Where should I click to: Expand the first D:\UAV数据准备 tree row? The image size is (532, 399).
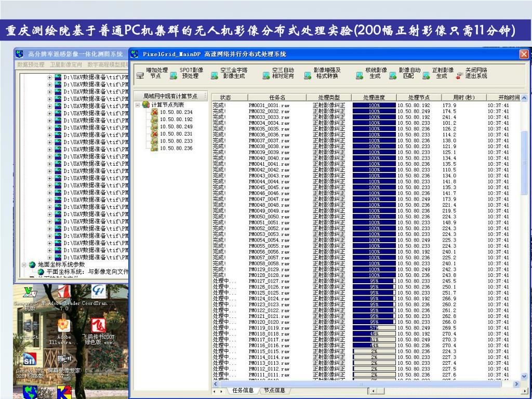[49, 77]
